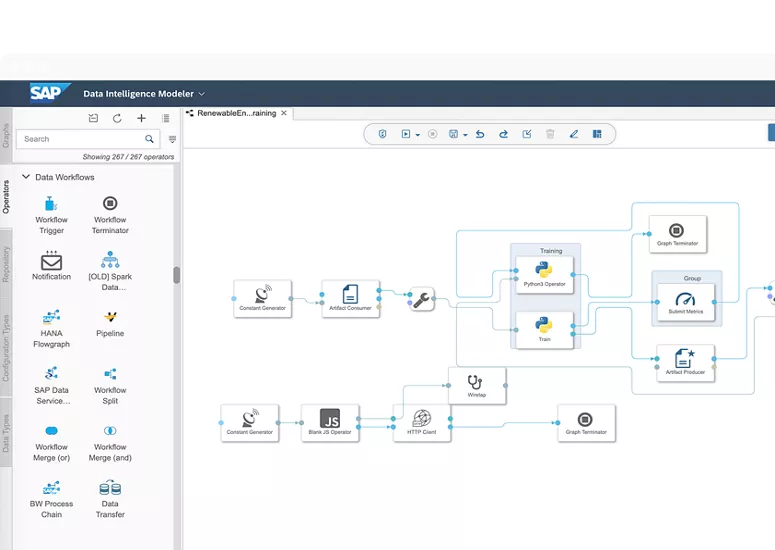Run the graph with the play icon

[x=406, y=134]
